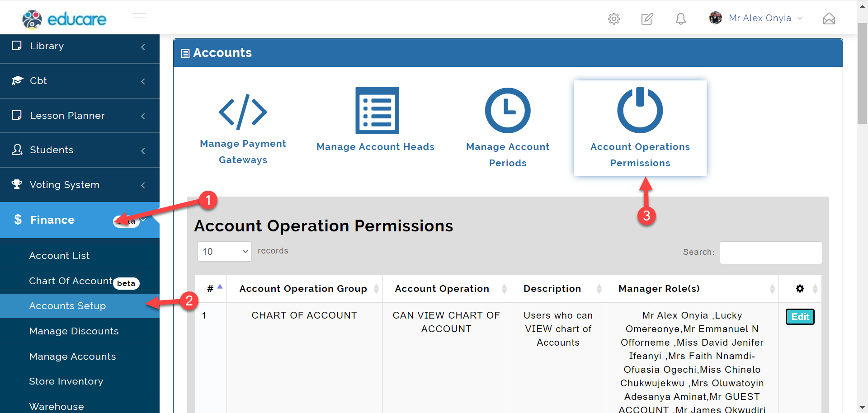Click the Voting System trophy icon
This screenshot has width=868, height=413.
click(x=17, y=184)
